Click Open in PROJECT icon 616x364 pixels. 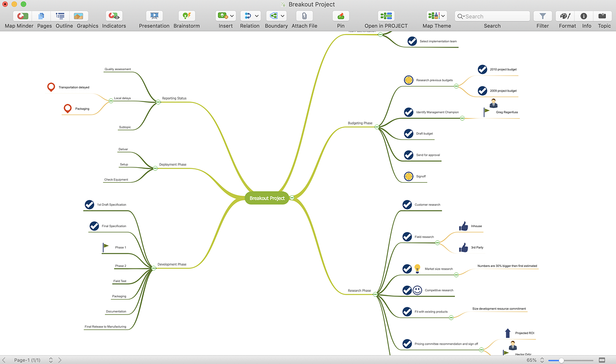pyautogui.click(x=385, y=16)
